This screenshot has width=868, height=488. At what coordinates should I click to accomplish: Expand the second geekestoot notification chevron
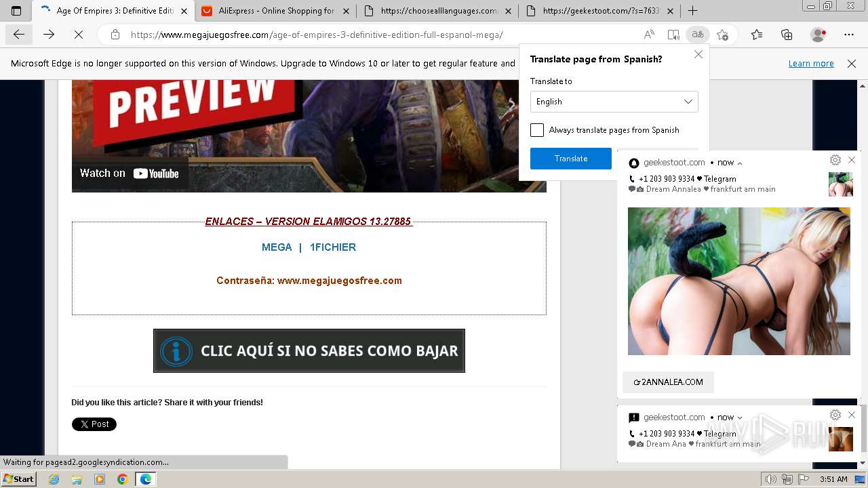[x=740, y=418]
